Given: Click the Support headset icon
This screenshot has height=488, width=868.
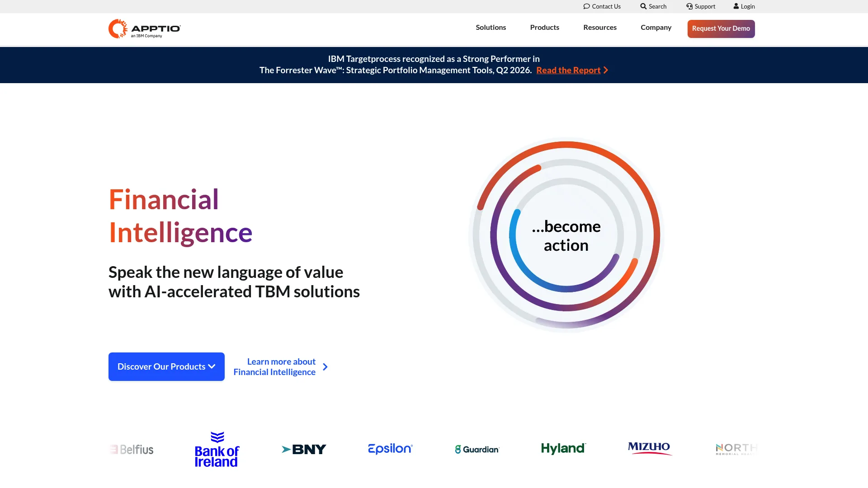Looking at the screenshot, I should (x=689, y=6).
